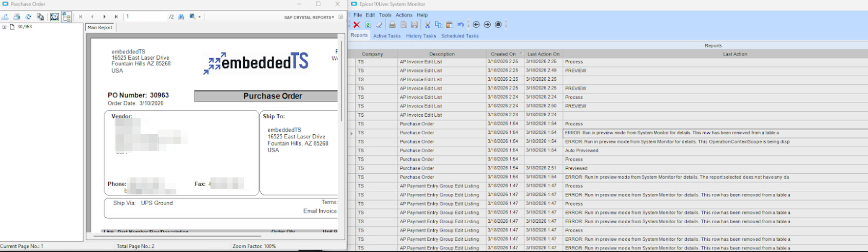Click error cell 'report selected does not have any da'

click(x=715, y=177)
